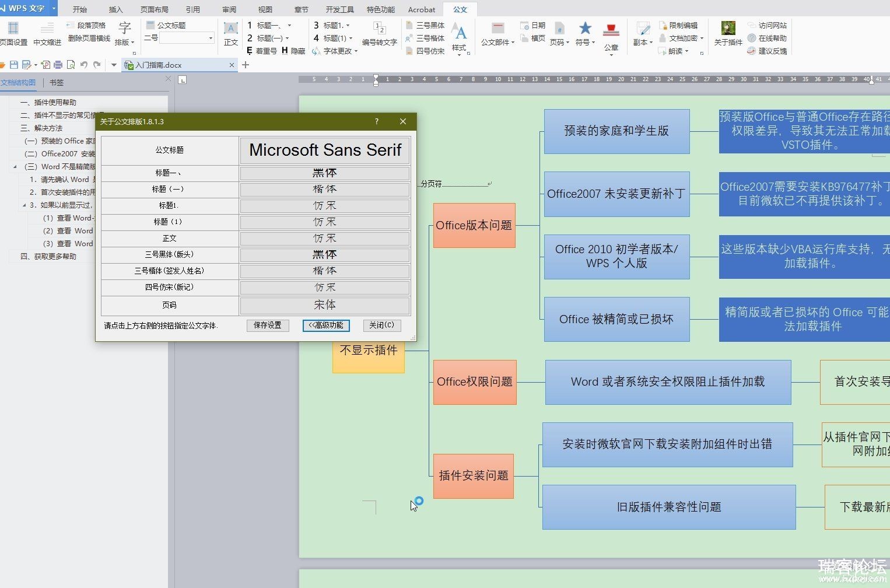This screenshot has width=890, height=588.
Task: Click 删除页眉横线 to remove header line
Action: tap(89, 38)
